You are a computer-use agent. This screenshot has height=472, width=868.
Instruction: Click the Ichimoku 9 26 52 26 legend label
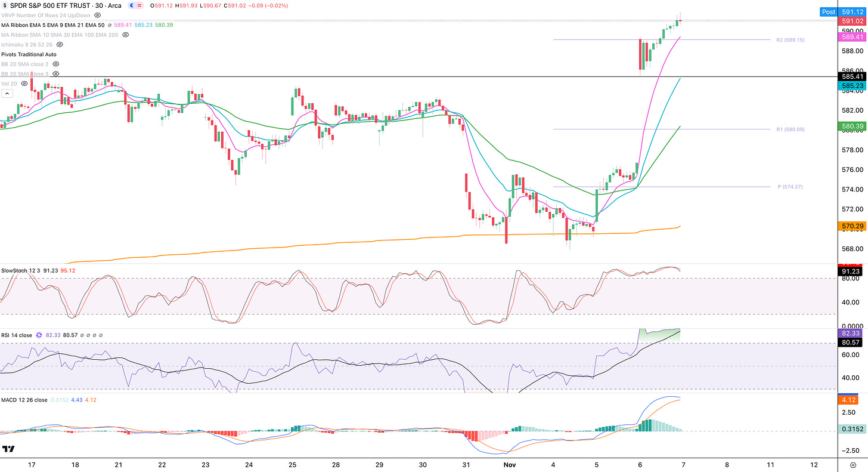tap(27, 44)
